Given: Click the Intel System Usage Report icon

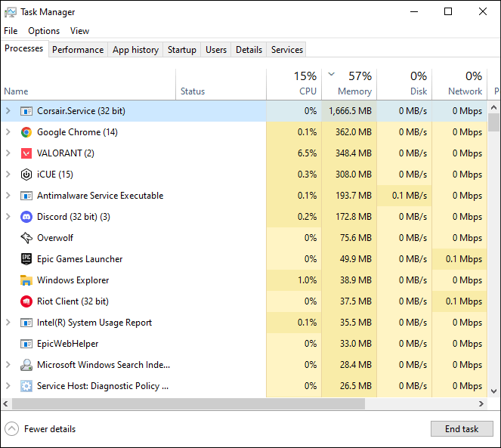Looking at the screenshot, I should 26,323.
